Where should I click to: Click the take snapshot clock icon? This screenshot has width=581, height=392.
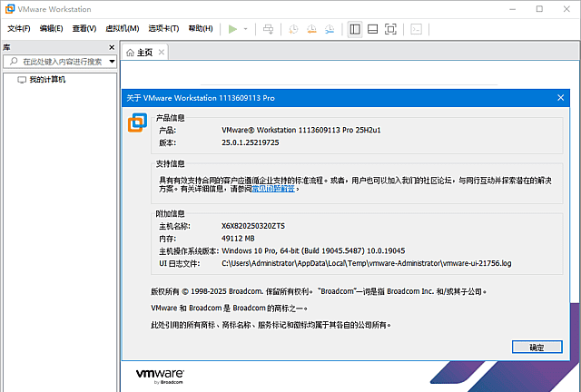(293, 29)
